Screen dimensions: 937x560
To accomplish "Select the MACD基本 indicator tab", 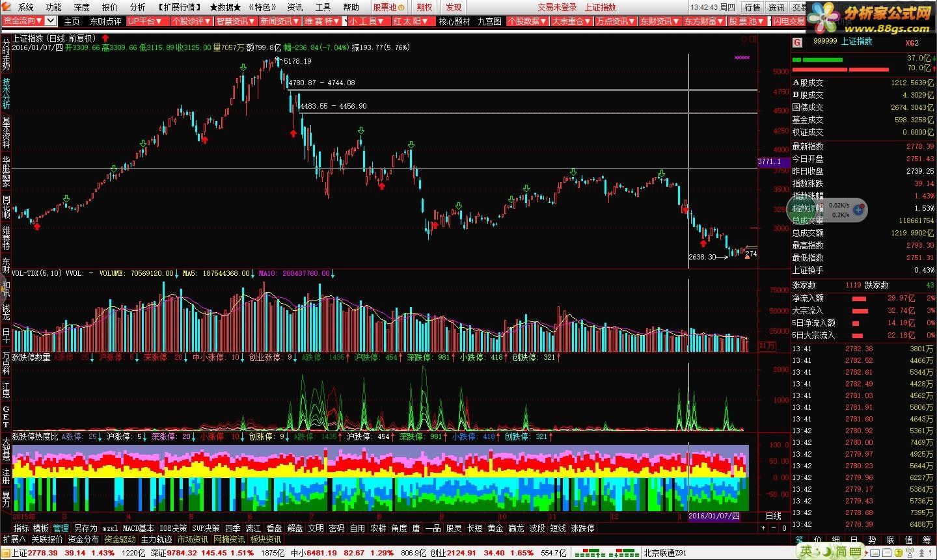I will click(139, 529).
